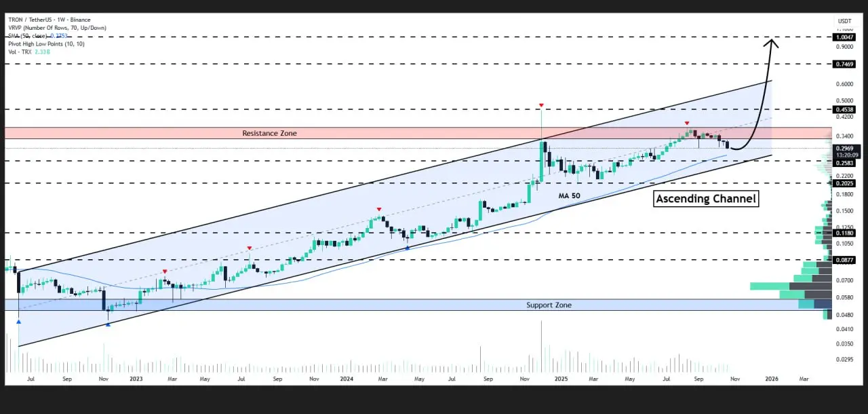Screen dimensions: 868x414
Task: Click the 2023 label on time axis
Action: point(136,378)
